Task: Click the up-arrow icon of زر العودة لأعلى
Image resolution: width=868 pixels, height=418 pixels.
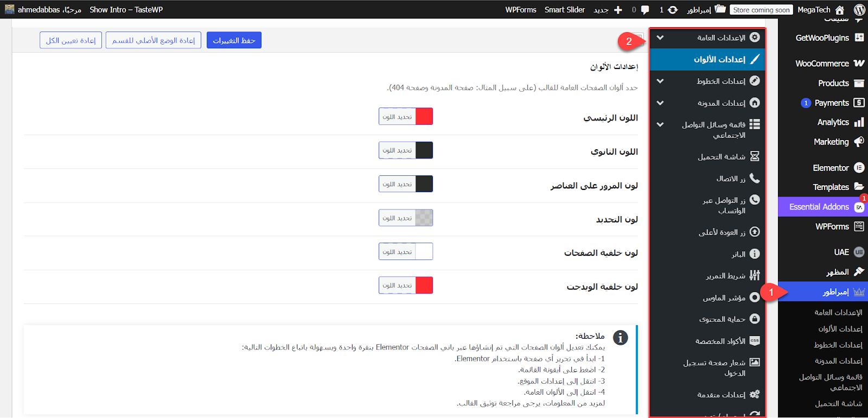Action: pyautogui.click(x=755, y=232)
